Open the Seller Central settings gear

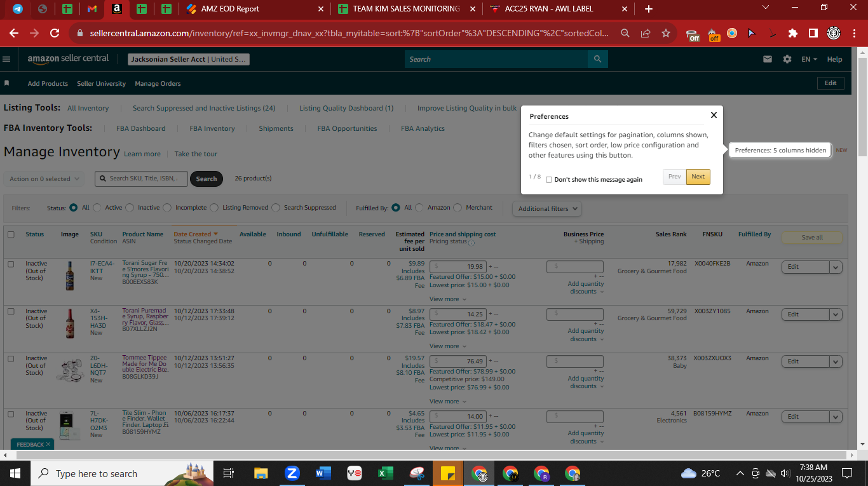point(787,59)
